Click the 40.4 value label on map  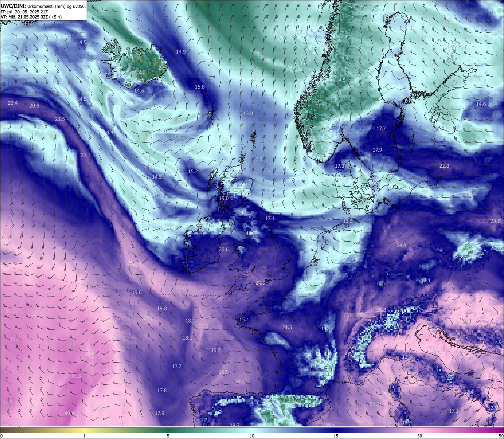69,413
